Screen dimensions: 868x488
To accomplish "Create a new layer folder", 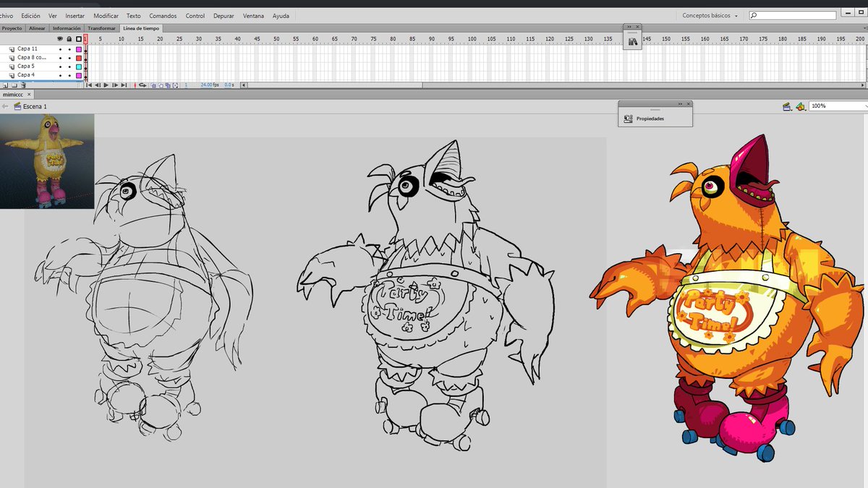I will 13,85.
